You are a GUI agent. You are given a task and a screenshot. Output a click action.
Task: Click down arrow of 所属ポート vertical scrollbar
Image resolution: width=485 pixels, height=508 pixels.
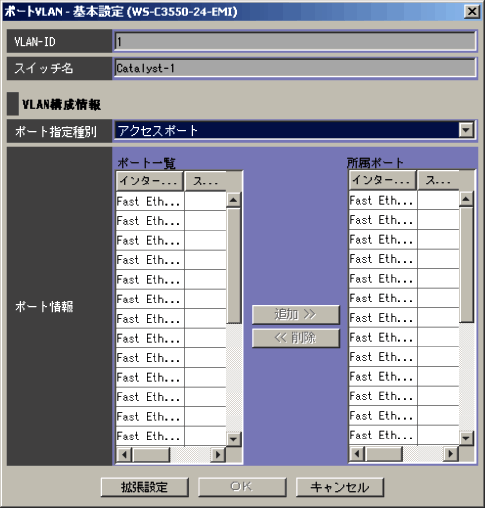pos(466,438)
